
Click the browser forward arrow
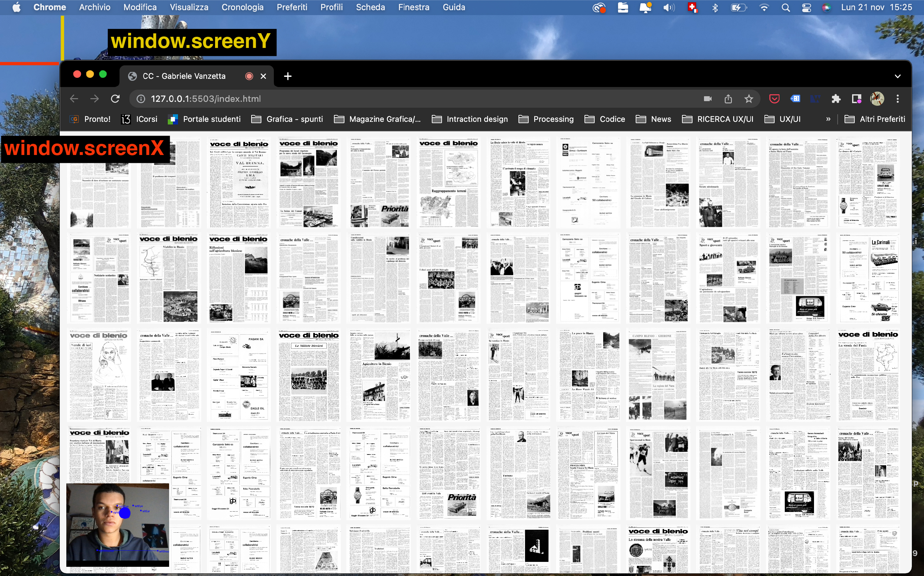95,99
